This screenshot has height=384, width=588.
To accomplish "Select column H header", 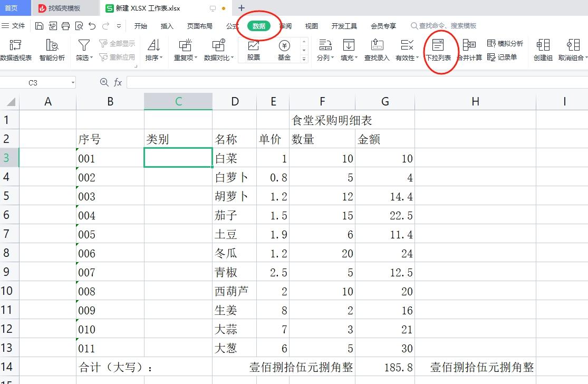I will click(x=475, y=102).
